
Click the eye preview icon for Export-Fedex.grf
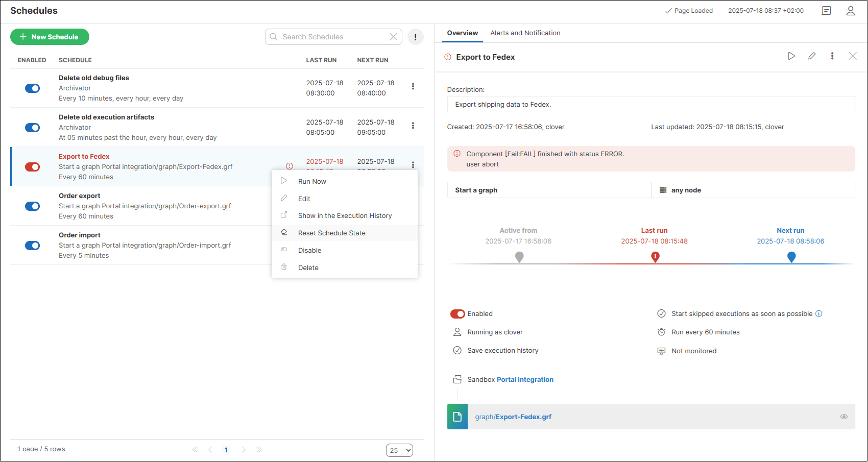[x=844, y=417]
